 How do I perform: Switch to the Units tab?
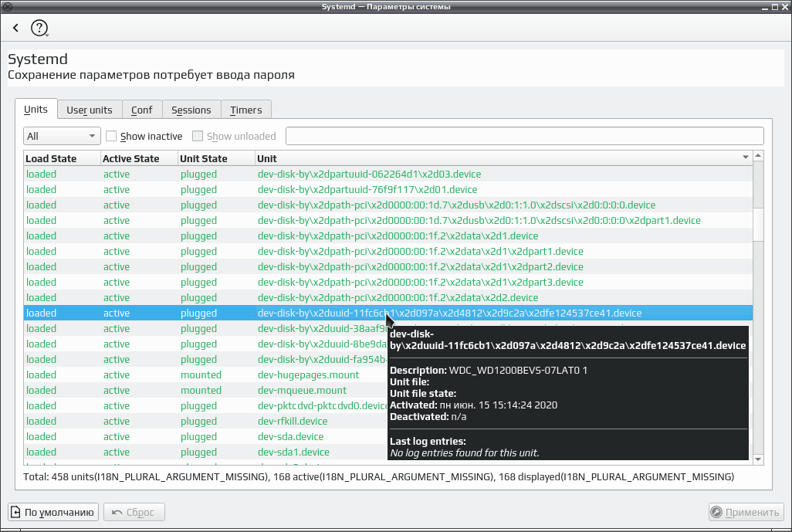pos(36,109)
